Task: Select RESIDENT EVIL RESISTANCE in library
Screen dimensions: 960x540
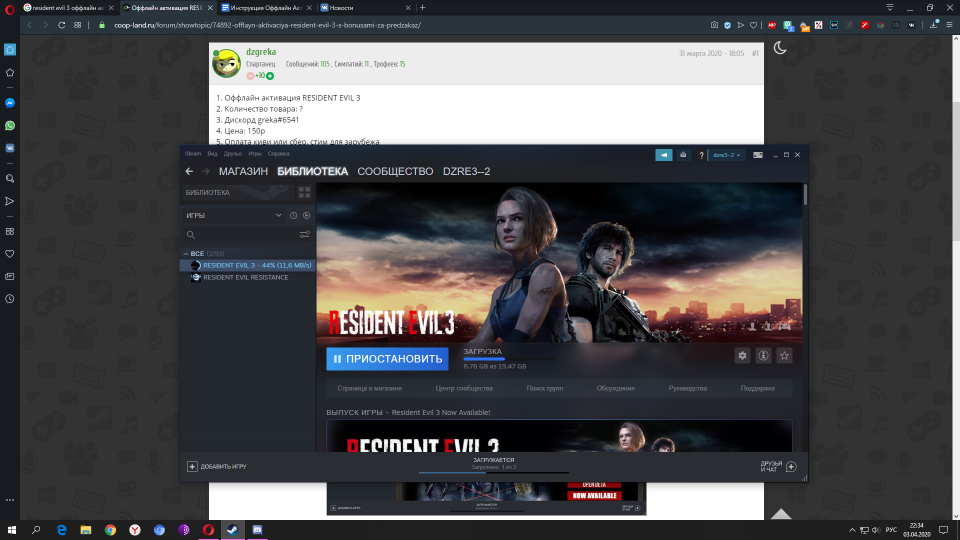Action: (x=247, y=277)
